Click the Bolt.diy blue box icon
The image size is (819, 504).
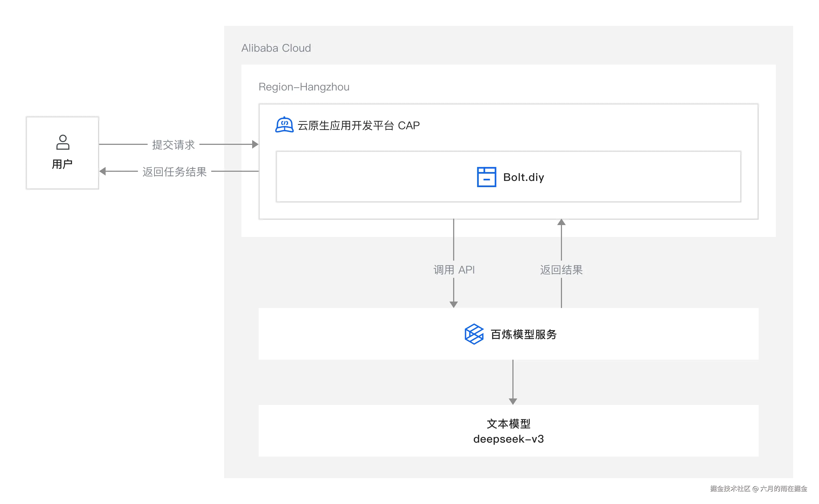coord(486,177)
